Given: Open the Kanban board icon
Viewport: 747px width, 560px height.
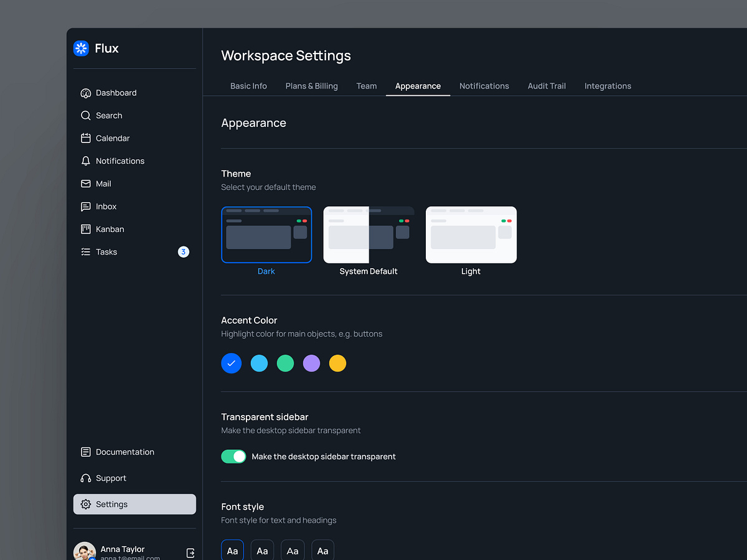Looking at the screenshot, I should pyautogui.click(x=85, y=229).
